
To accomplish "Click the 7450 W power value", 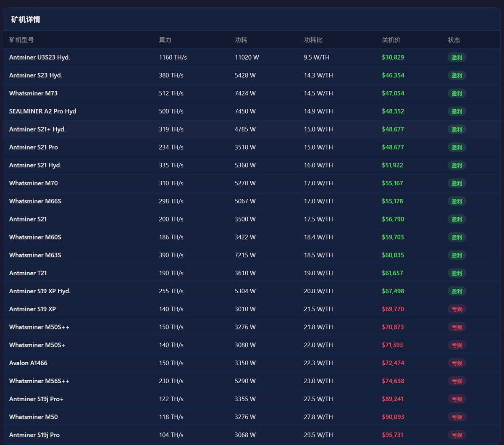I will [245, 111].
